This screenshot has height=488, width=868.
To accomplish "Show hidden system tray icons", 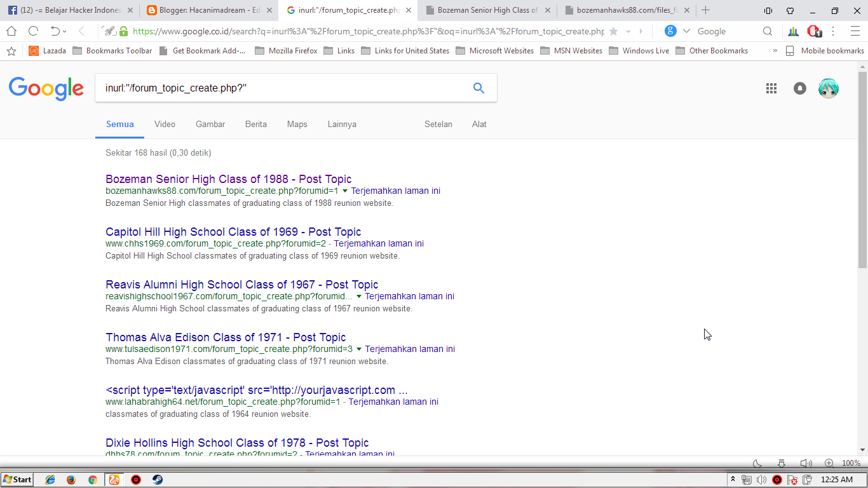I will point(733,480).
